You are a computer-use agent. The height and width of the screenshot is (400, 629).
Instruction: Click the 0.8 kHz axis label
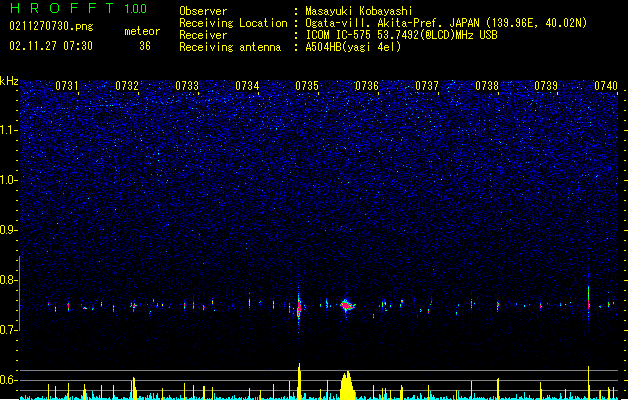tap(9, 280)
